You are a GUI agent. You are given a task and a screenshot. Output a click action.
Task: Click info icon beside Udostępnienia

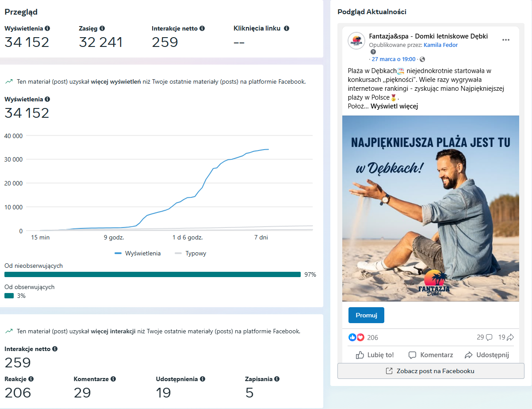[203, 379]
